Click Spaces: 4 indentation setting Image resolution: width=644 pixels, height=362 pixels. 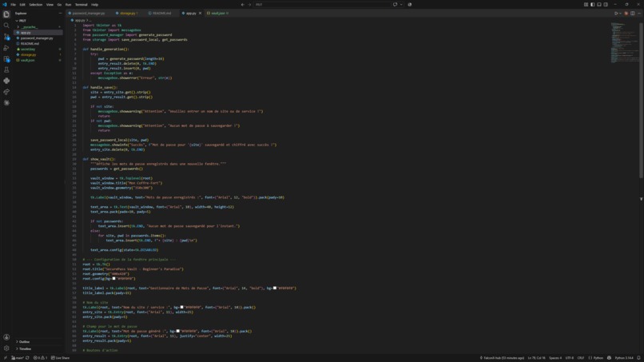[x=555, y=358]
